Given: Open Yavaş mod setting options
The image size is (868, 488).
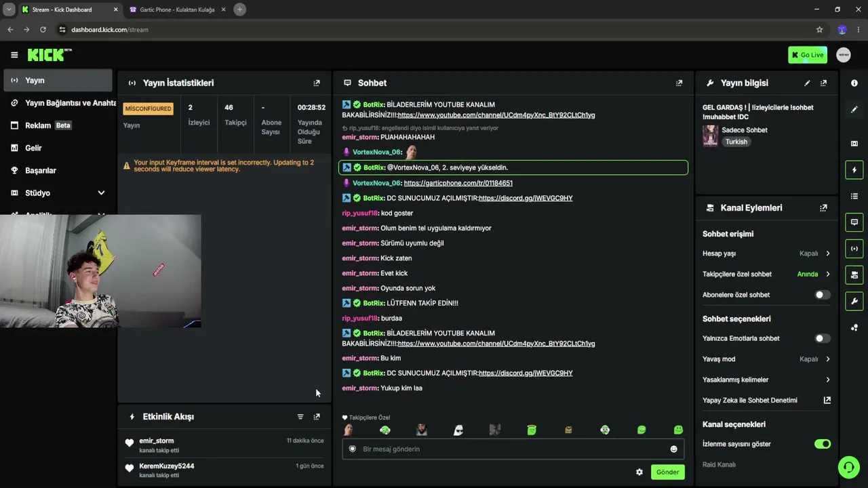Looking at the screenshot, I should [x=766, y=359].
